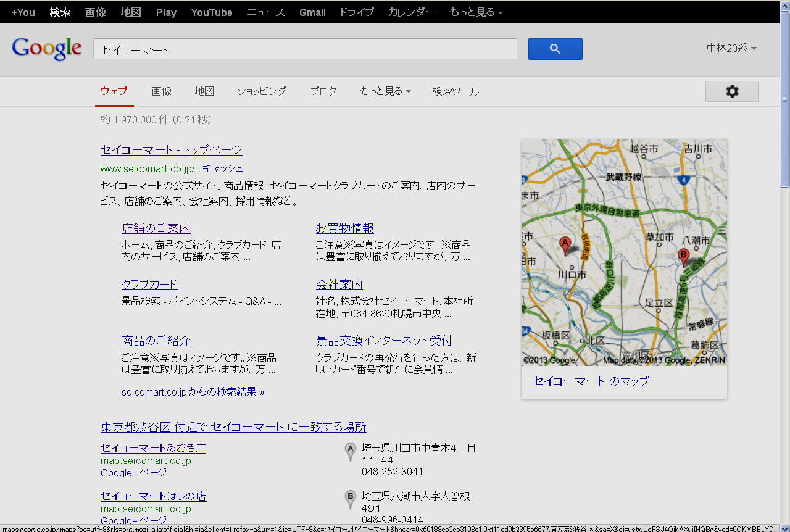Viewport: 790px width, 532px height.
Task: Click grey marker B beside Yashio address
Action: pyautogui.click(x=350, y=499)
